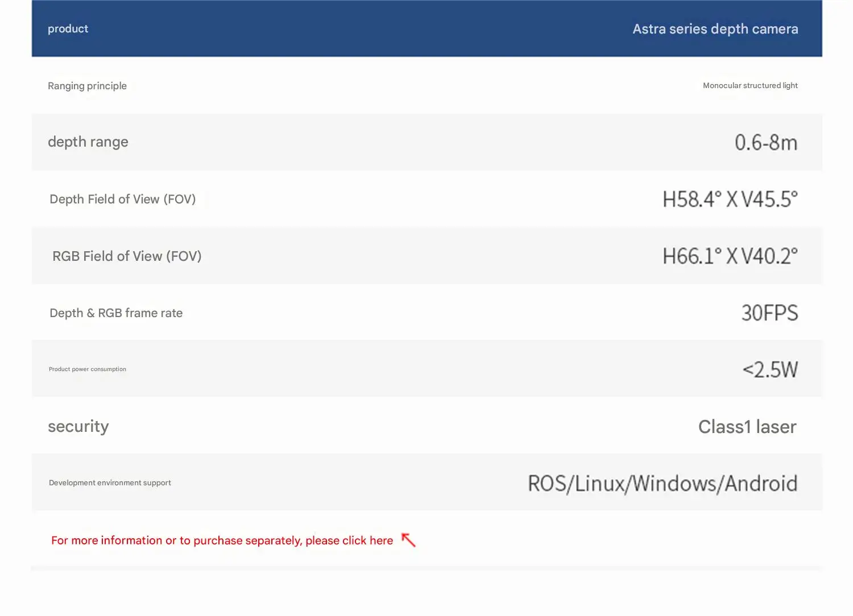Screen dimensions: 853x616
Task: Click 'Astra series depth camera' header text
Action: pos(715,29)
